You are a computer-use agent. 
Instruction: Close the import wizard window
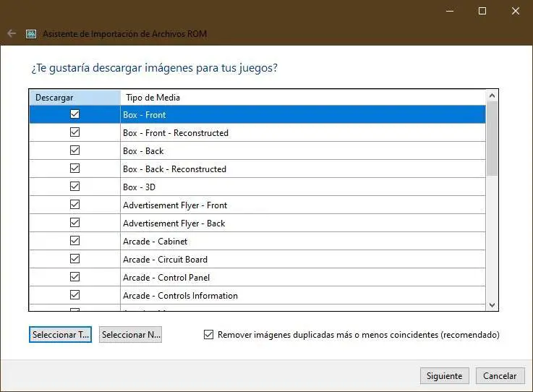pyautogui.click(x=516, y=11)
